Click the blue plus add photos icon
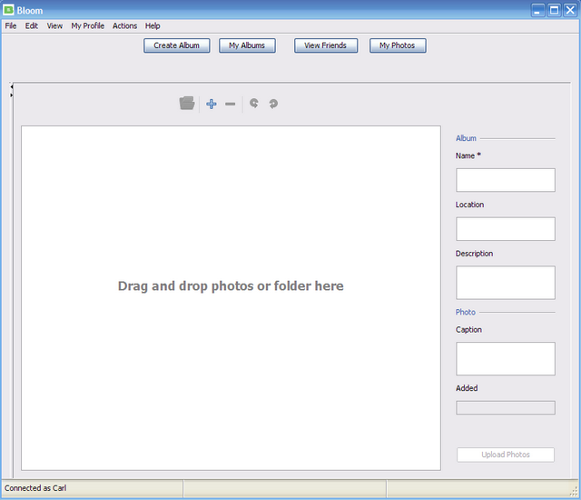 (x=211, y=104)
